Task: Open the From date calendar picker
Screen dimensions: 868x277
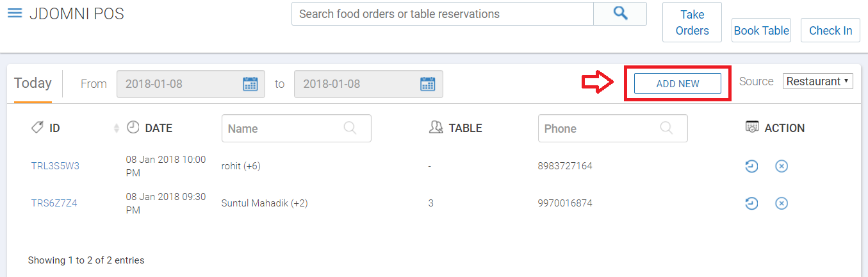Action: point(250,84)
